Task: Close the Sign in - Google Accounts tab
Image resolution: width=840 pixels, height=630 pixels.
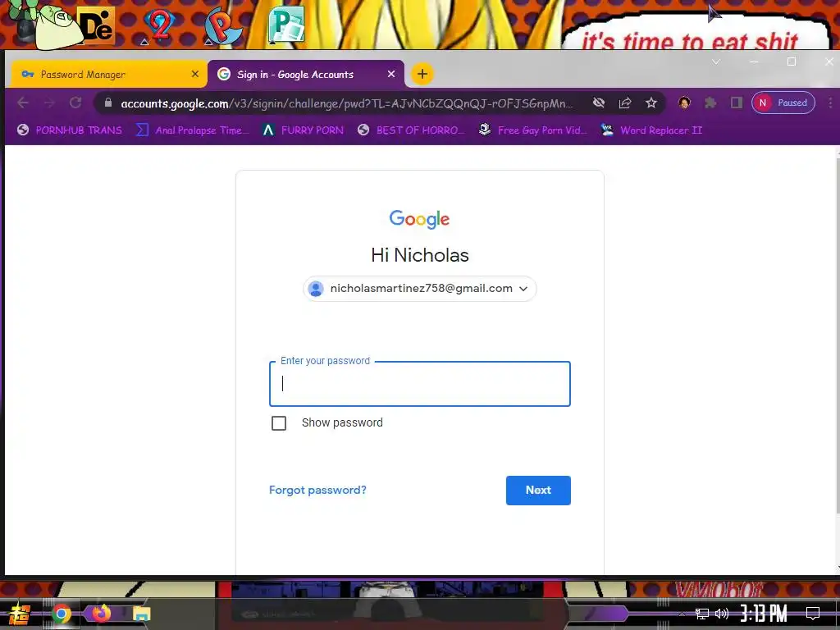Action: 391,74
